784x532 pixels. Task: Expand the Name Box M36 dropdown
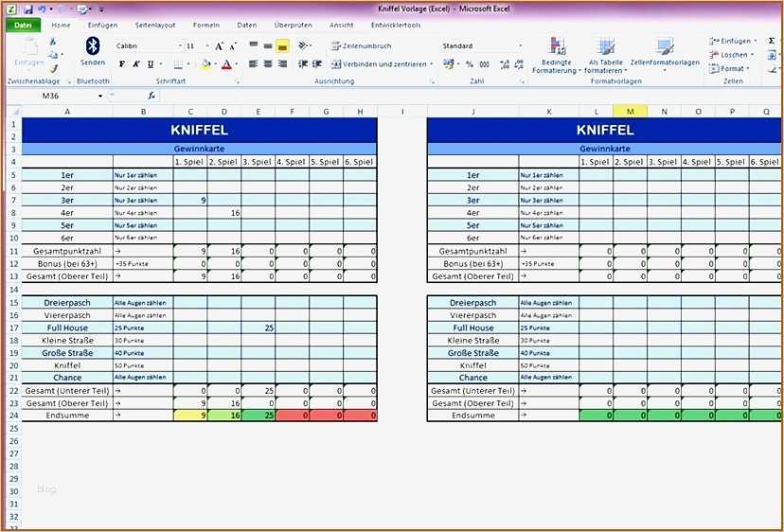coord(100,96)
